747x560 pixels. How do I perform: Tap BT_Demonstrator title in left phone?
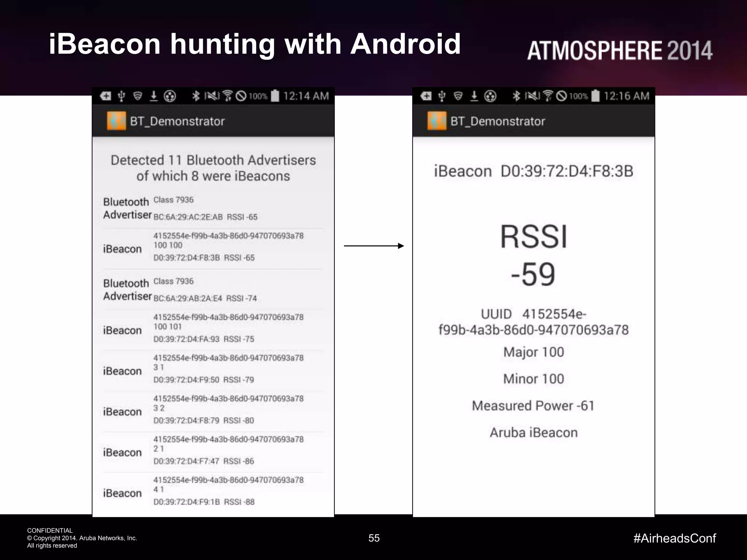pos(177,121)
